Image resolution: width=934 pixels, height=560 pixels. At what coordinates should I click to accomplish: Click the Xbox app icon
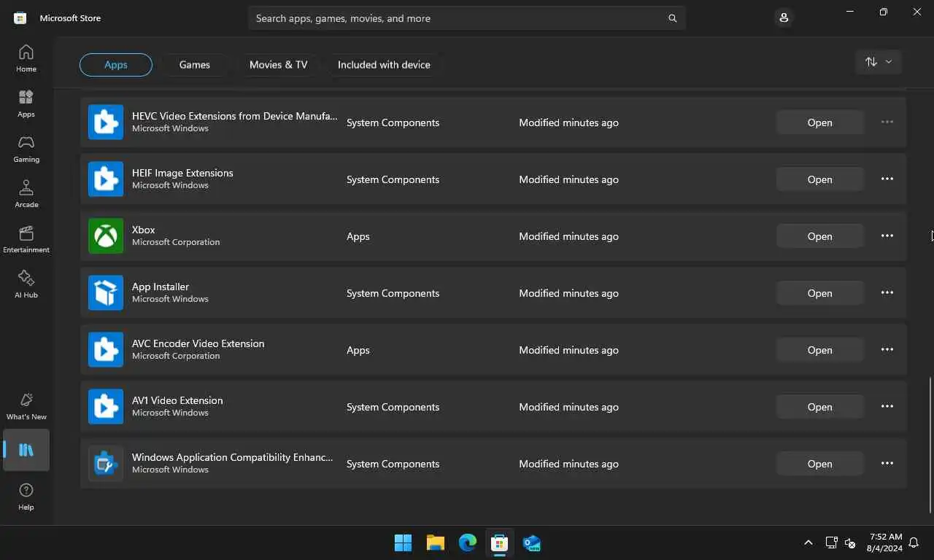(x=106, y=236)
